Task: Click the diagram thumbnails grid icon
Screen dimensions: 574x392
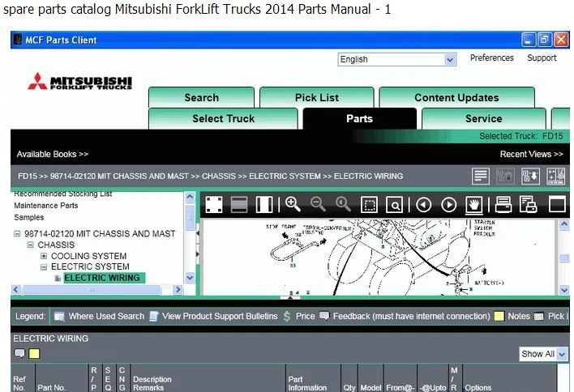Action: pos(555,177)
